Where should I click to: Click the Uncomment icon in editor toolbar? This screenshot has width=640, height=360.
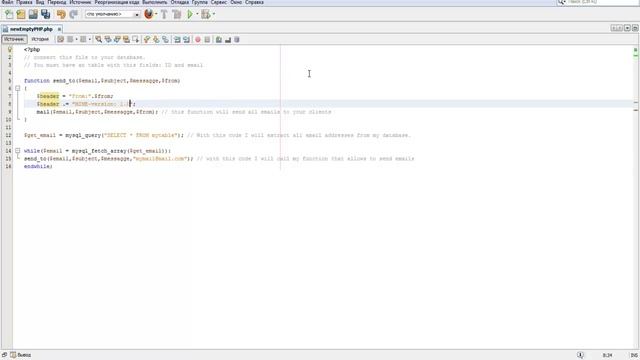(x=228, y=40)
